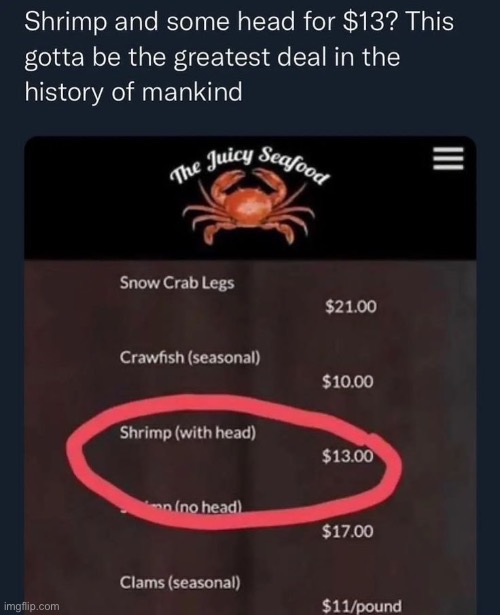Select Crawfish (seasonal) menu item
The width and height of the screenshot is (500, 615).
(190, 358)
